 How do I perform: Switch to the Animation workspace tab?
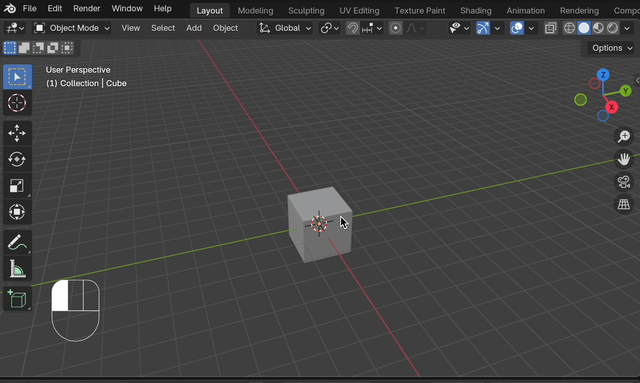pos(526,11)
